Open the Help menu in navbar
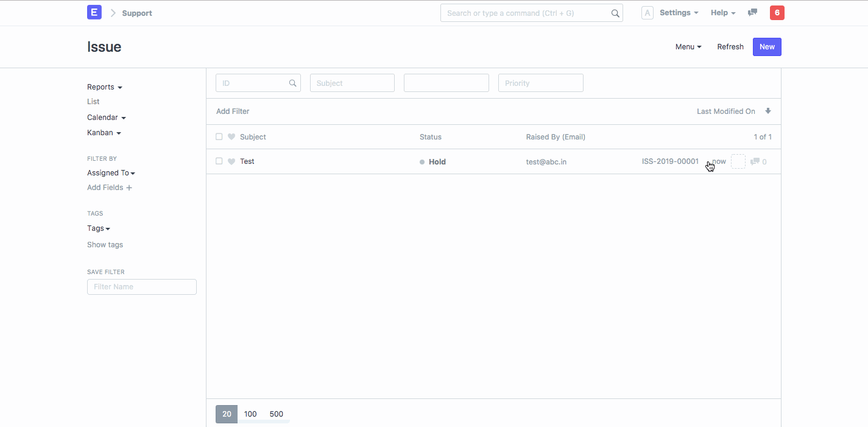Image resolution: width=868 pixels, height=427 pixels. (x=723, y=13)
